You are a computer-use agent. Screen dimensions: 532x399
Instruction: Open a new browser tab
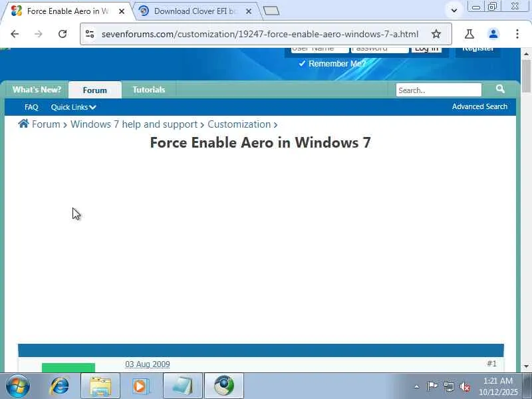(x=271, y=11)
